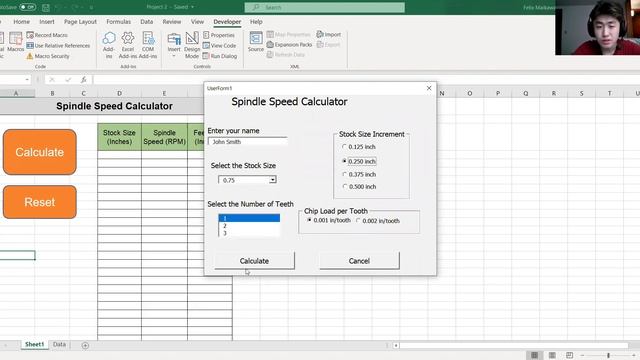Open the Insert ribbon tab

pos(47,22)
